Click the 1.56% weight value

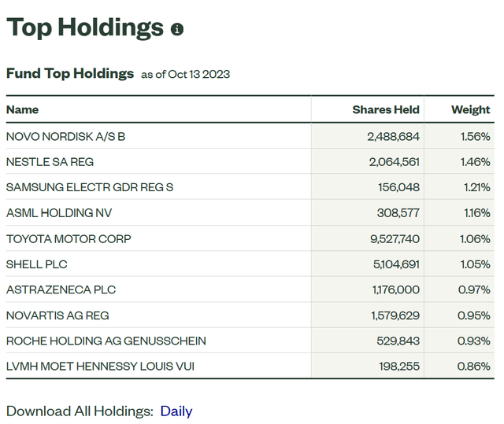(475, 136)
